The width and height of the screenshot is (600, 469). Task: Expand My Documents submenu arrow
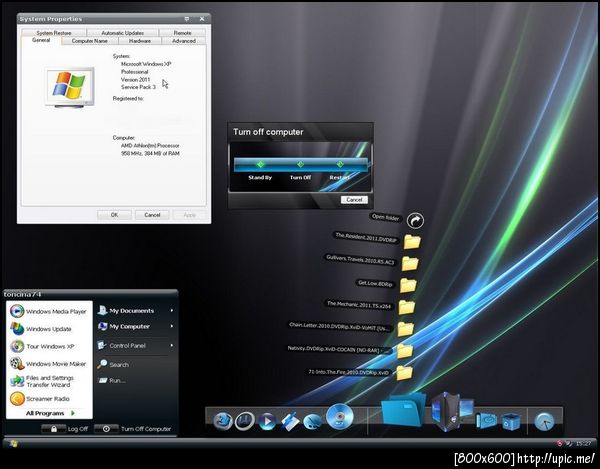171,310
